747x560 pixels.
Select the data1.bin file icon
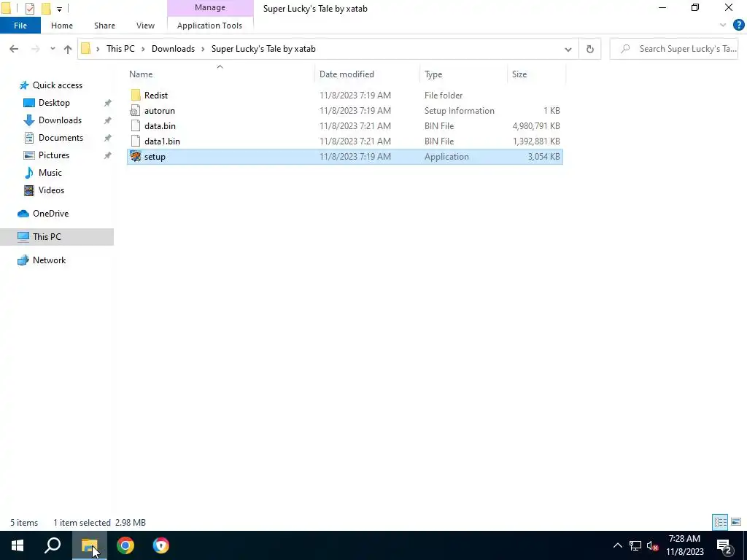(x=136, y=141)
